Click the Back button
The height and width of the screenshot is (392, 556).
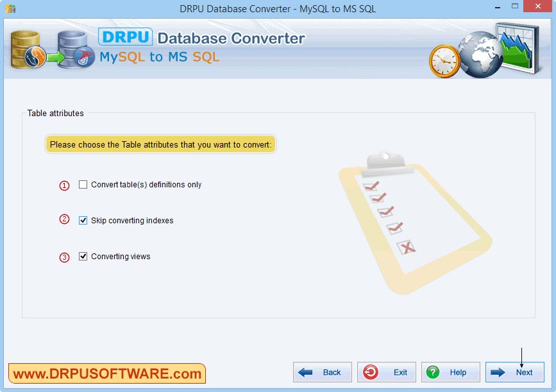(x=322, y=372)
